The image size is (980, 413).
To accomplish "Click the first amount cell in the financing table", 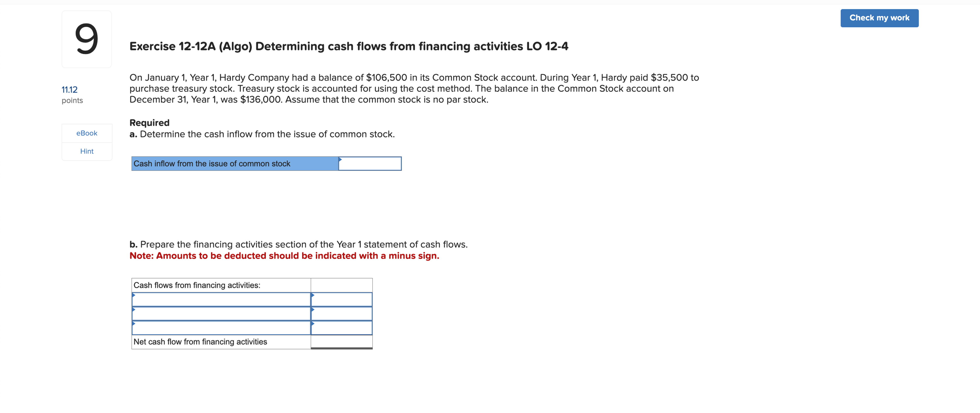I will point(341,299).
